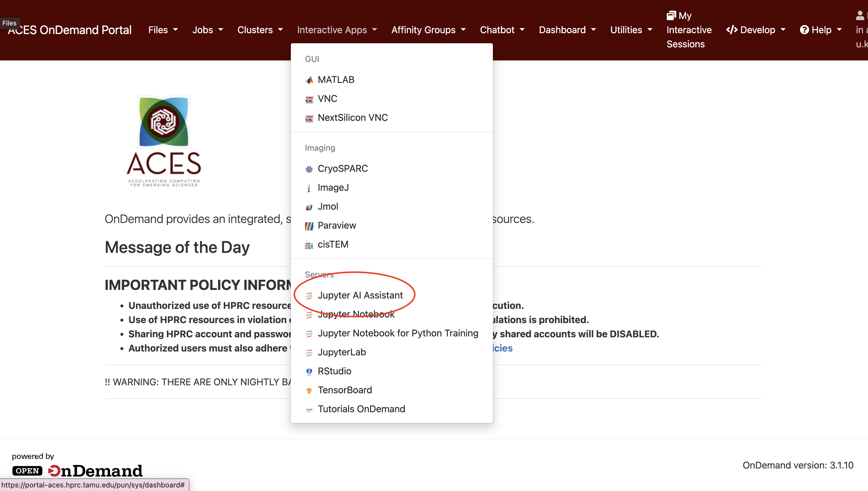868x491 pixels.
Task: Click the Jupyter Notebook icon
Action: coord(309,315)
